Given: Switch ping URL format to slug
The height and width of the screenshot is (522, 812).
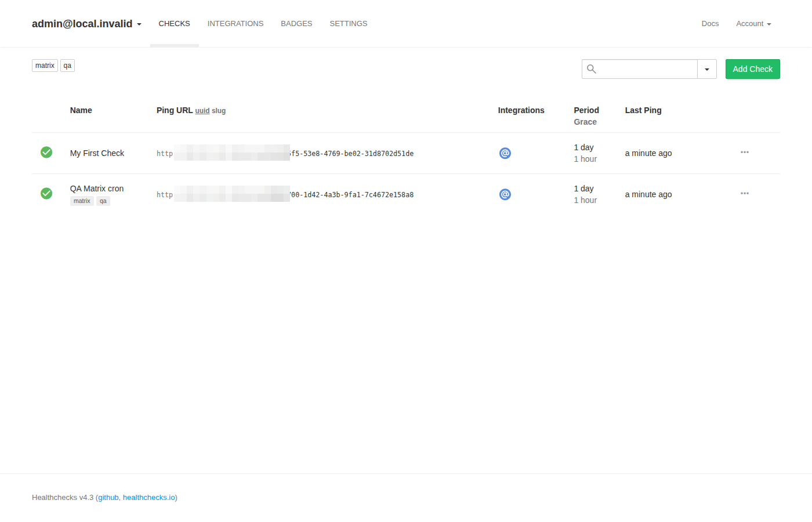Looking at the screenshot, I should (x=219, y=111).
